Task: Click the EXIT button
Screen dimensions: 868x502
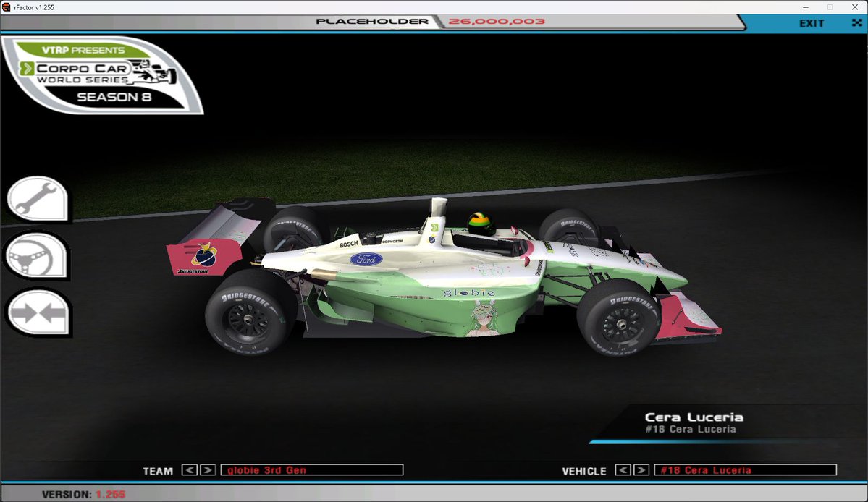Action: [x=811, y=23]
